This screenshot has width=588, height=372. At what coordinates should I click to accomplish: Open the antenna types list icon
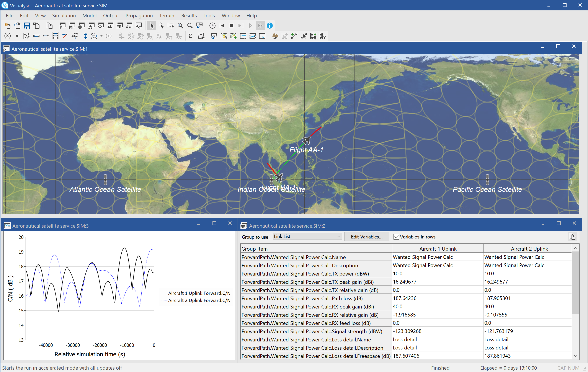click(x=8, y=36)
